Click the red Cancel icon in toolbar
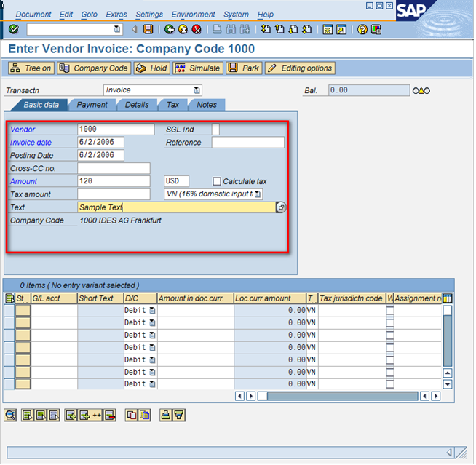This screenshot has height=465, width=476. [x=197, y=30]
